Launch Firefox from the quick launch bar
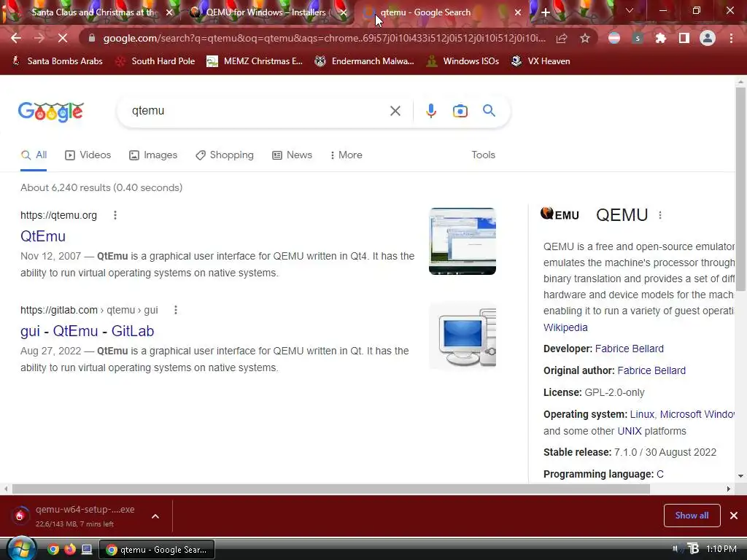747x560 pixels. point(70,550)
